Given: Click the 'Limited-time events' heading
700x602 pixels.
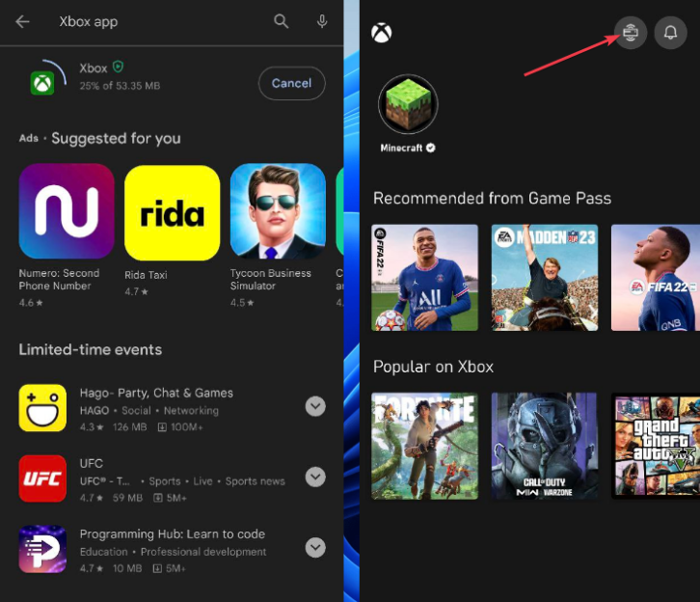Looking at the screenshot, I should tap(91, 349).
